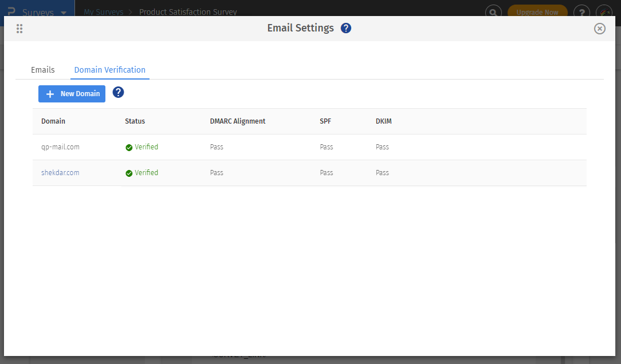Click the qp-mail.com domain row
The height and width of the screenshot is (364, 621).
click(x=60, y=147)
